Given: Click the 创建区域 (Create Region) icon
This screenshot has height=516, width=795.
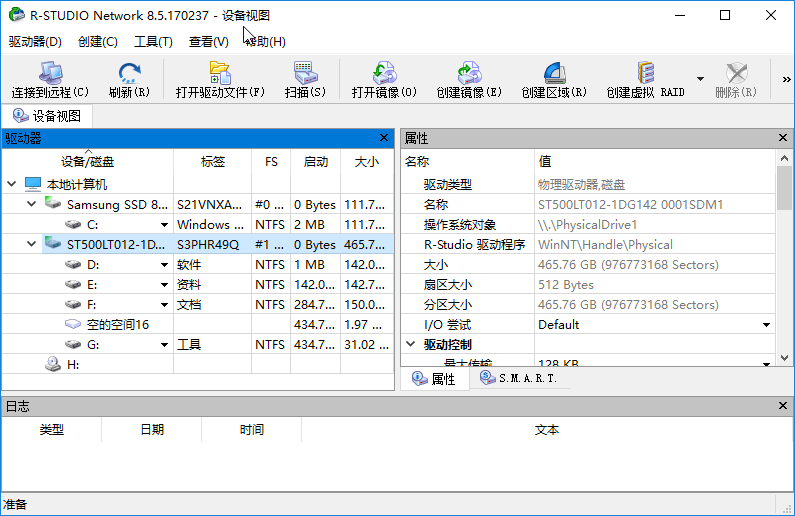Looking at the screenshot, I should [x=553, y=74].
